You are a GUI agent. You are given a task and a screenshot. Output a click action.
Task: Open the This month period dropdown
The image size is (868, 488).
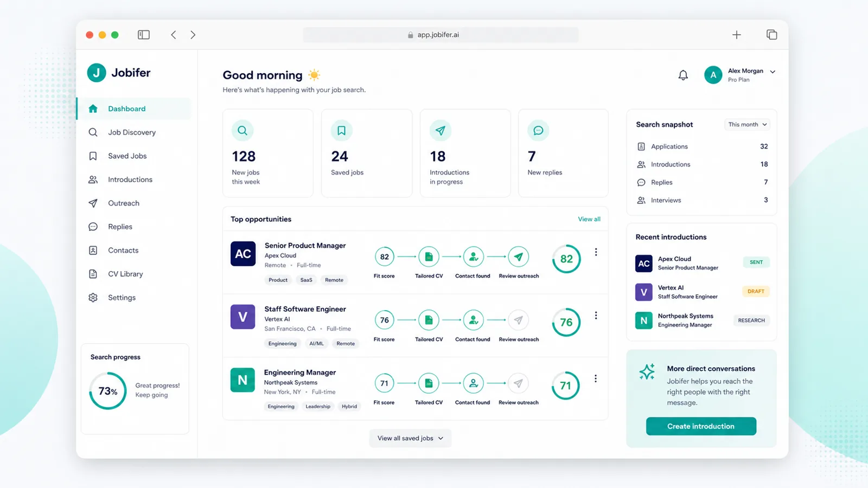748,125
